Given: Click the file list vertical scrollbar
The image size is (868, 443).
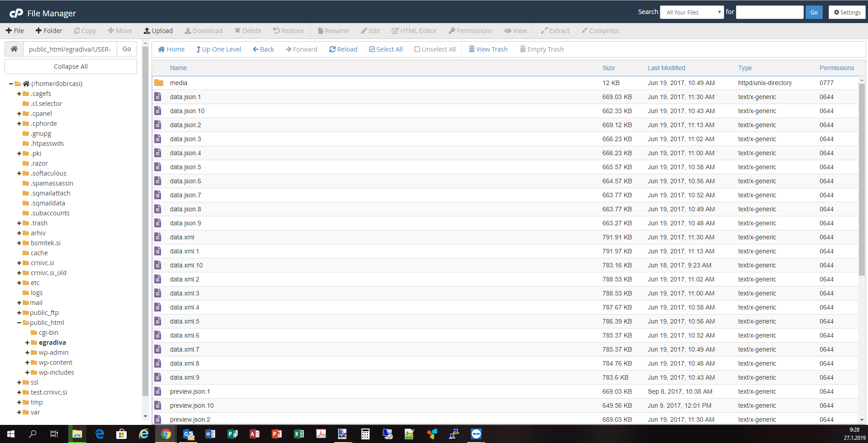Looking at the screenshot, I should tap(862, 179).
